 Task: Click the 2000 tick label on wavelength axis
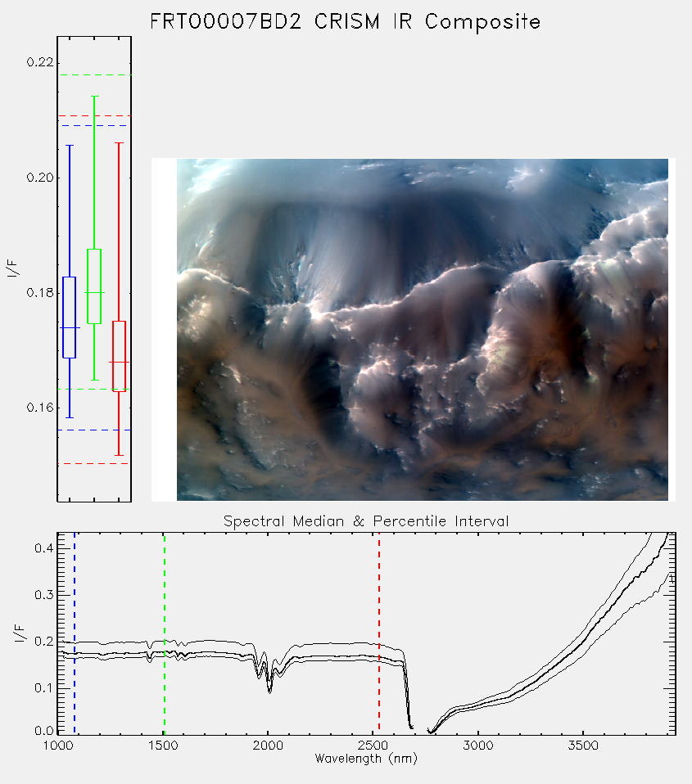click(x=268, y=746)
